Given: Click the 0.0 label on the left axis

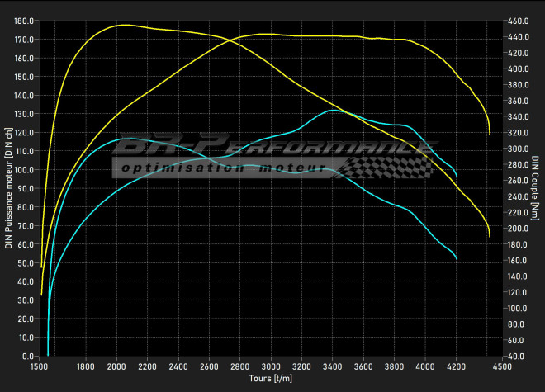Looking at the screenshot, I should click(28, 357).
